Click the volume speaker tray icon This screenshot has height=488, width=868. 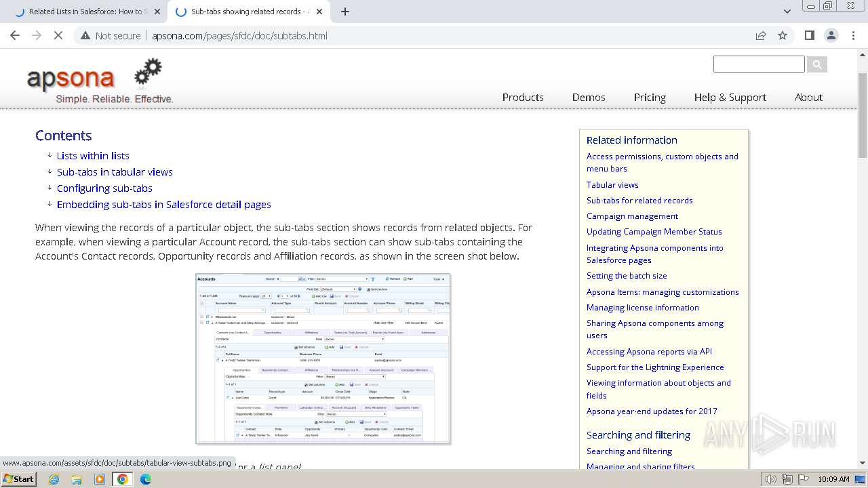tap(771, 479)
